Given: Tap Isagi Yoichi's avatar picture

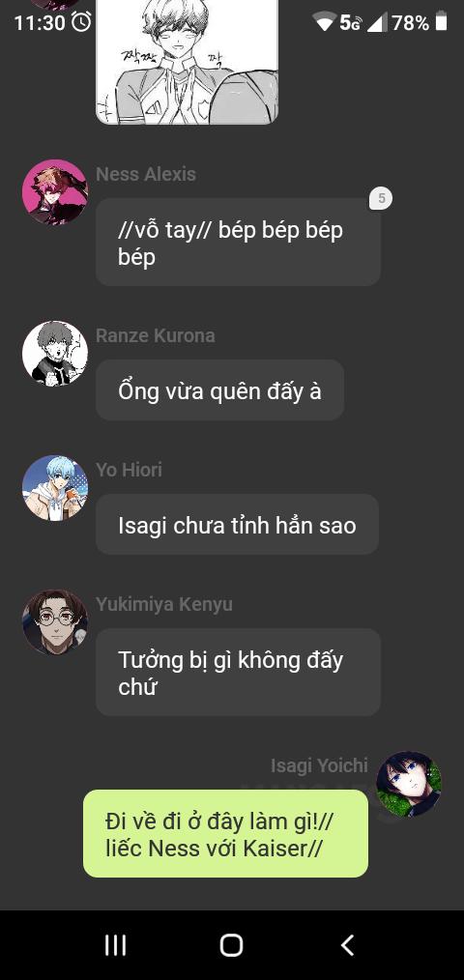Looking at the screenshot, I should [409, 784].
